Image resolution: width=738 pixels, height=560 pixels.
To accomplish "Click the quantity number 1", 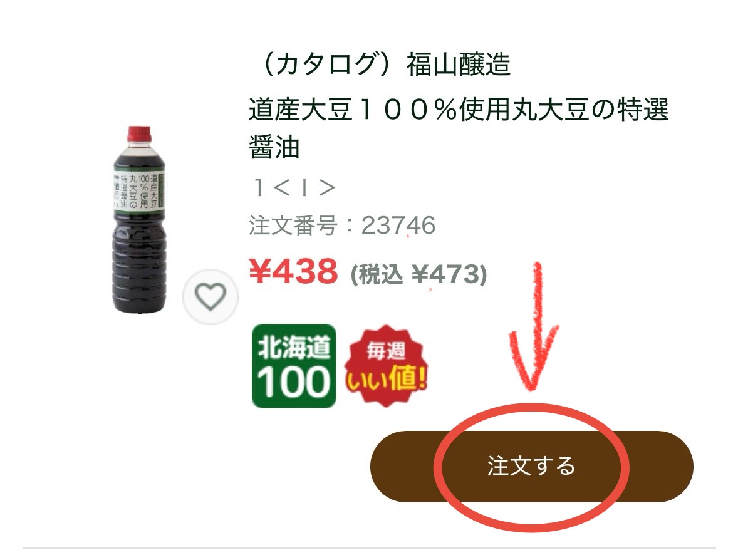I will tap(258, 188).
